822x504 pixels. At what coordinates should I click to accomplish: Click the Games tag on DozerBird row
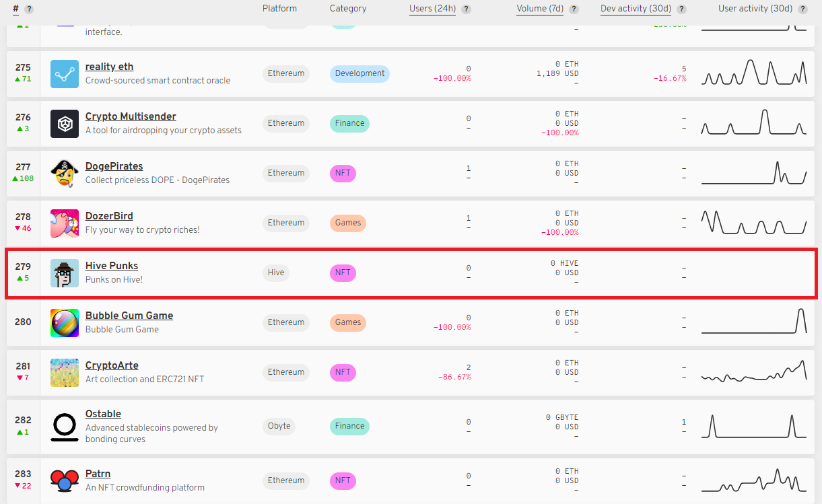pyautogui.click(x=348, y=223)
